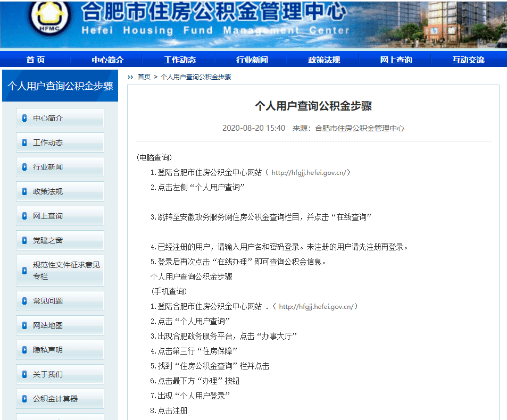Click 首页 breadcrumb link
Screen dimensions: 507x420
pos(144,77)
